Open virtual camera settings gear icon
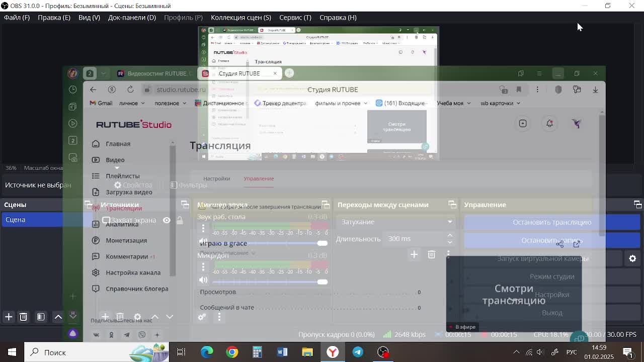Viewport: 644px width, 362px height. click(632, 258)
